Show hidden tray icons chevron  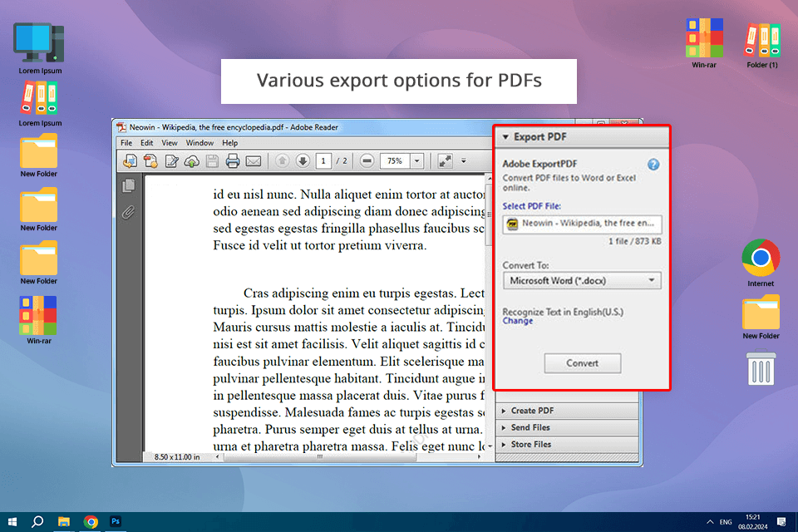coord(710,522)
